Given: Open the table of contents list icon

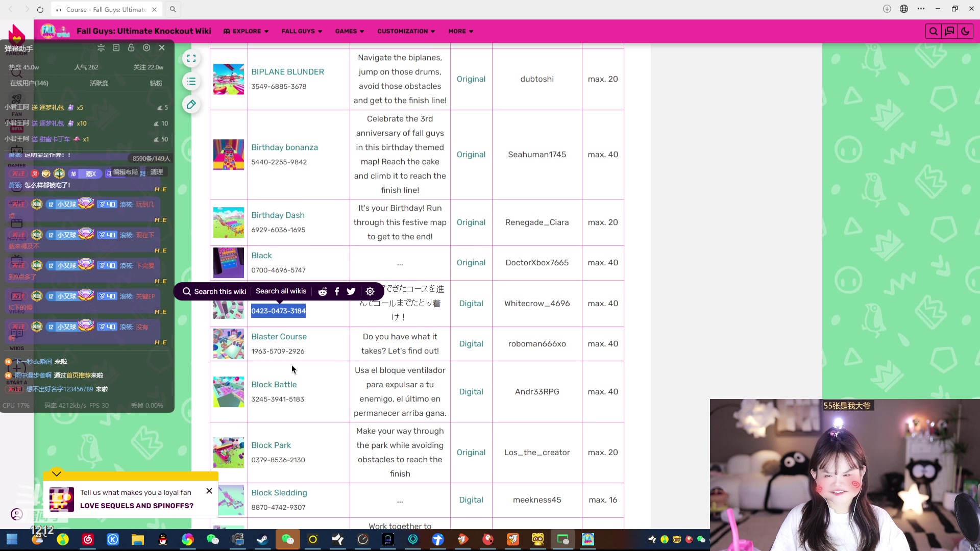Looking at the screenshot, I should 191,81.
